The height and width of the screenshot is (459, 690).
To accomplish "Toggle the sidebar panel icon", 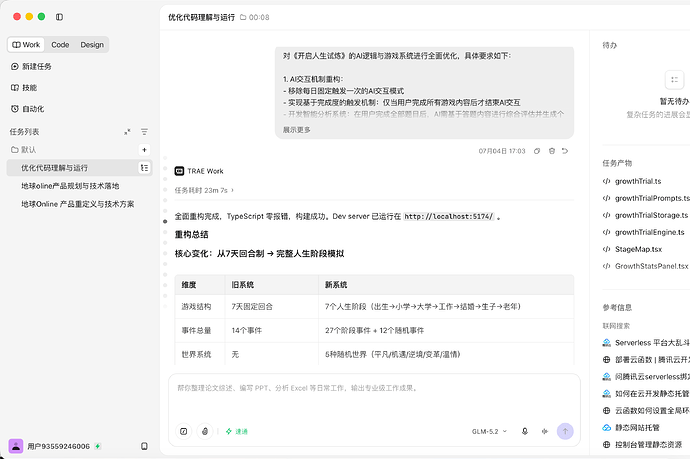I will [x=59, y=17].
